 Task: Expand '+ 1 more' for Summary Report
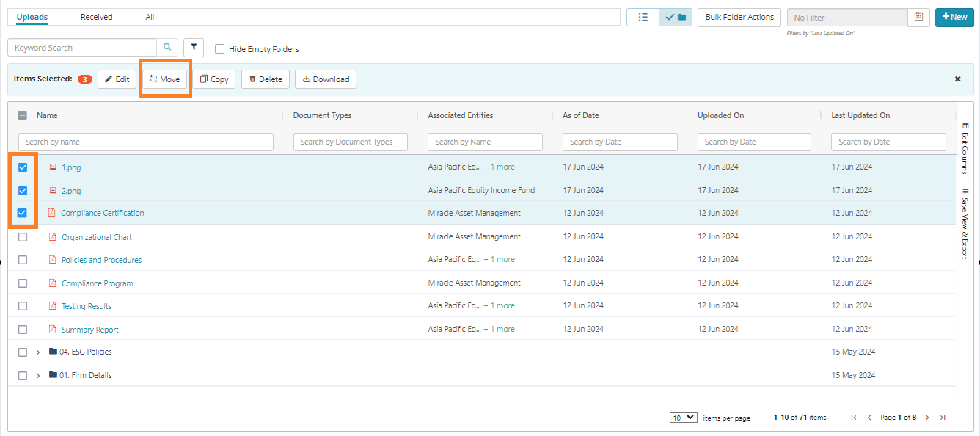(499, 329)
